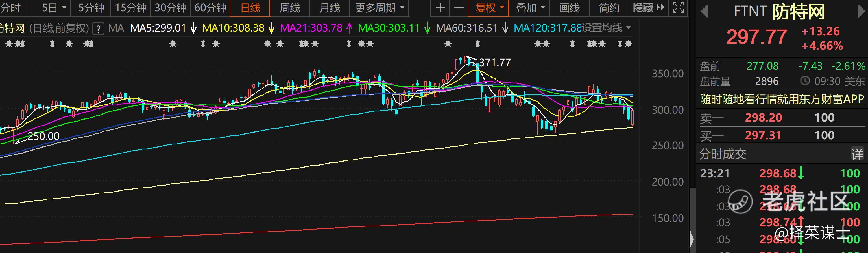Image resolution: width=868 pixels, height=253 pixels.
Task: Select the 日线 daily chart tab
Action: pos(250,8)
